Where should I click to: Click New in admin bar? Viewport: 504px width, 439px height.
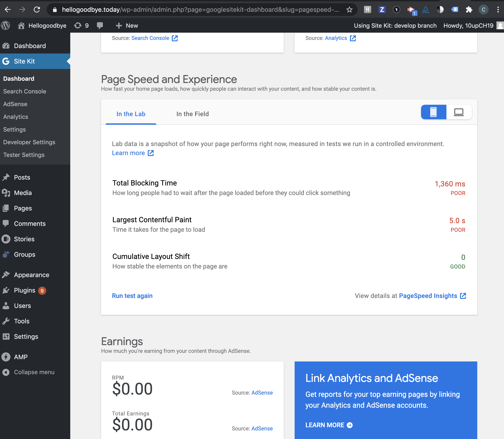pyautogui.click(x=127, y=25)
